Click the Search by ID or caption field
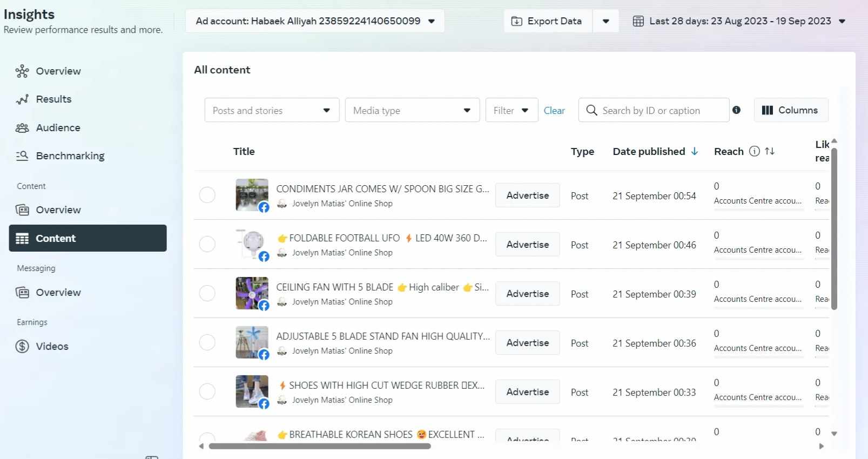This screenshot has height=459, width=868. click(x=654, y=110)
